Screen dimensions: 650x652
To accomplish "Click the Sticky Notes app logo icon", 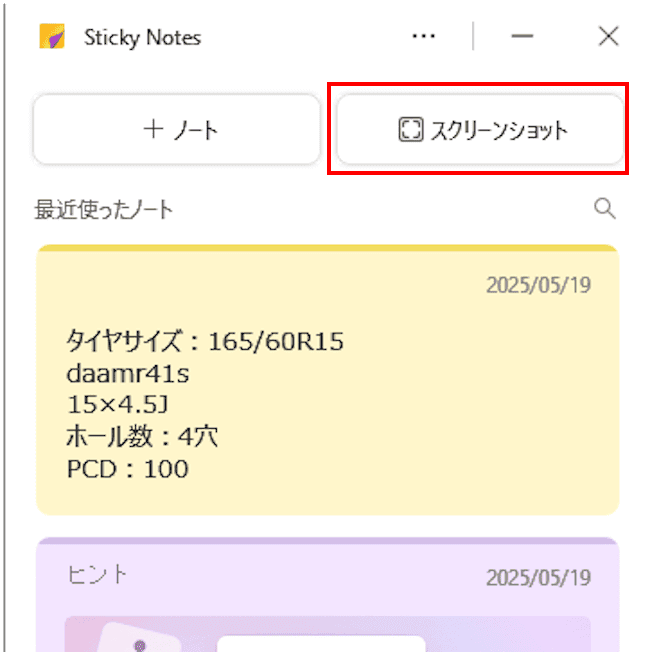I will 52,36.
